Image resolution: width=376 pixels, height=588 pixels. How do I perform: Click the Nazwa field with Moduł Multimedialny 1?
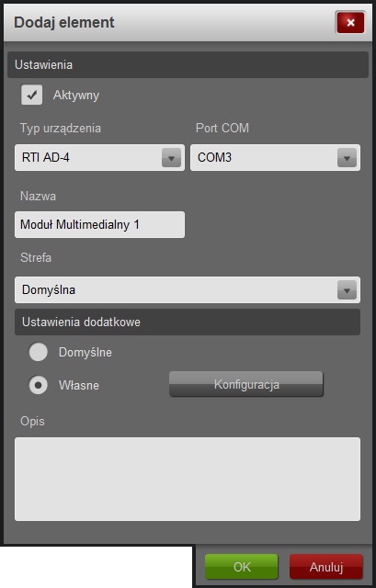coord(99,224)
